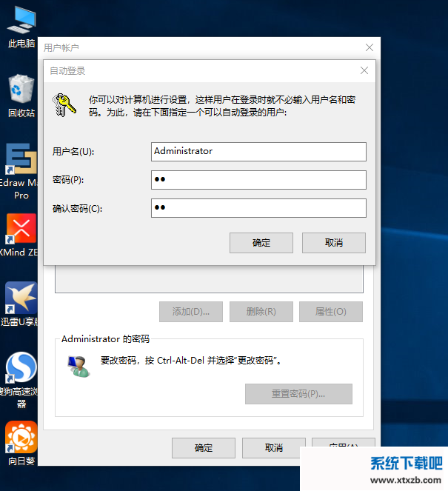This screenshot has height=491, width=448.
Task: Close the 自动登录 dialog
Action: point(364,70)
